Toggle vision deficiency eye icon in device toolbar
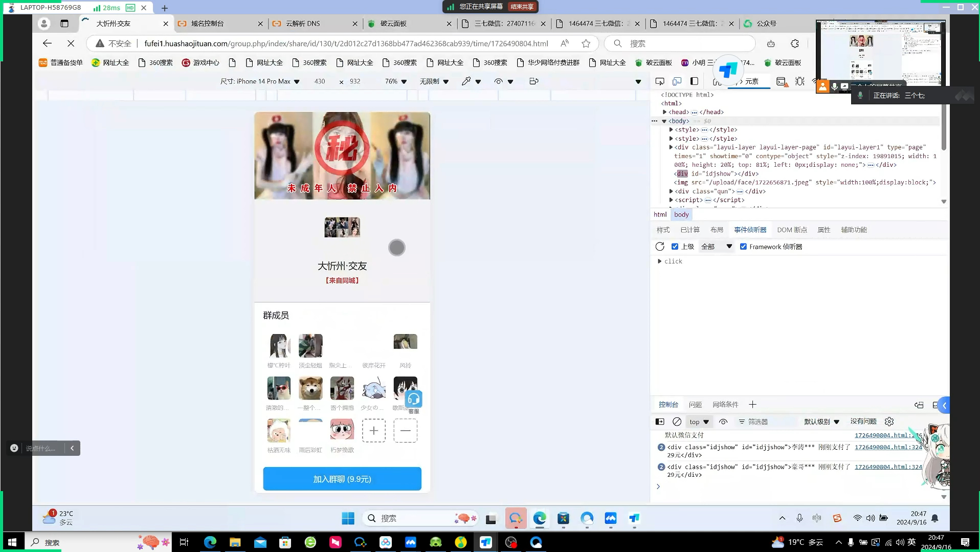Image resolution: width=980 pixels, height=552 pixels. pyautogui.click(x=499, y=81)
